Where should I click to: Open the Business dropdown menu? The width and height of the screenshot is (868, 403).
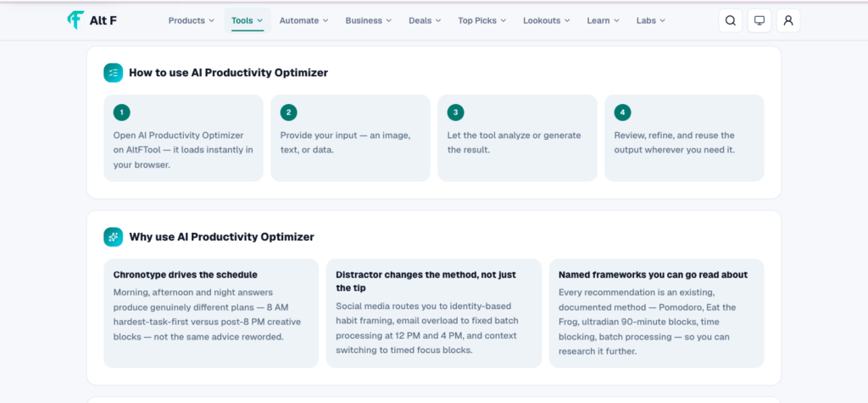(368, 20)
